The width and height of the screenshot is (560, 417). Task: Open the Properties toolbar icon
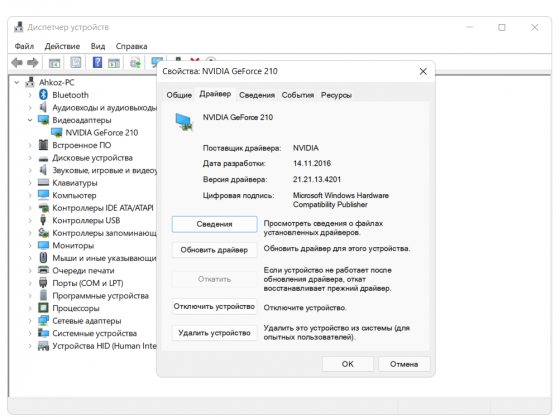pyautogui.click(x=76, y=63)
